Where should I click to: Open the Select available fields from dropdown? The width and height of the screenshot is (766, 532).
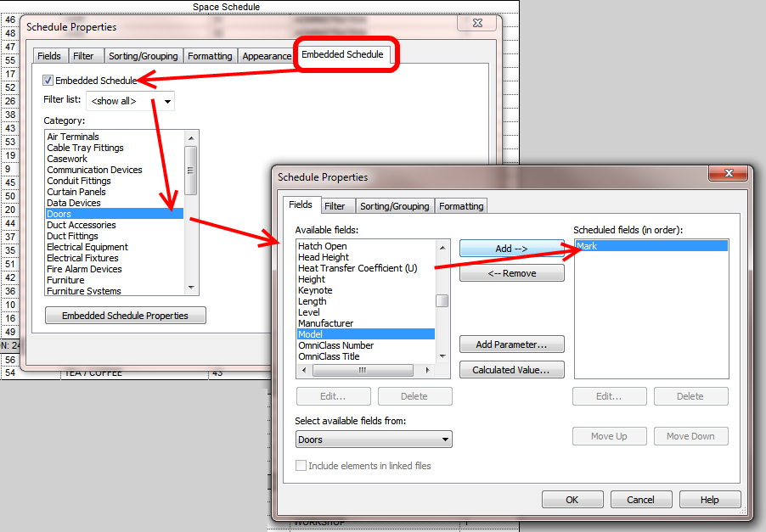tap(444, 440)
